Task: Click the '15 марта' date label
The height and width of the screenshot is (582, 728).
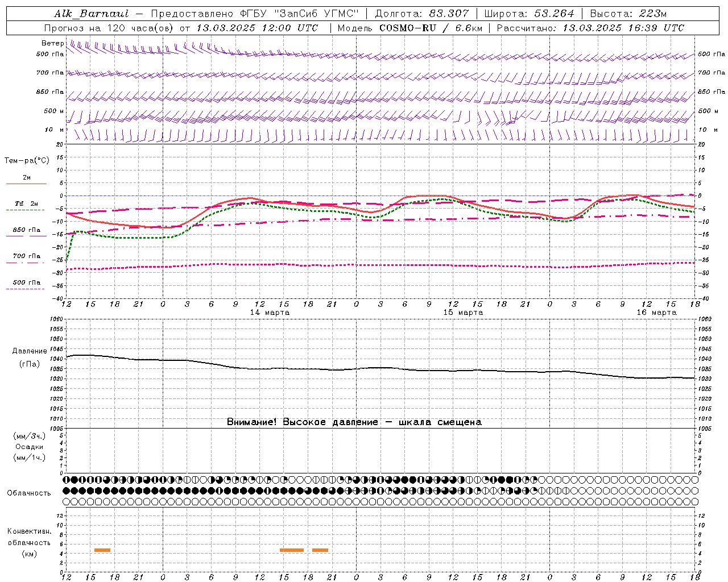Action: [x=463, y=312]
